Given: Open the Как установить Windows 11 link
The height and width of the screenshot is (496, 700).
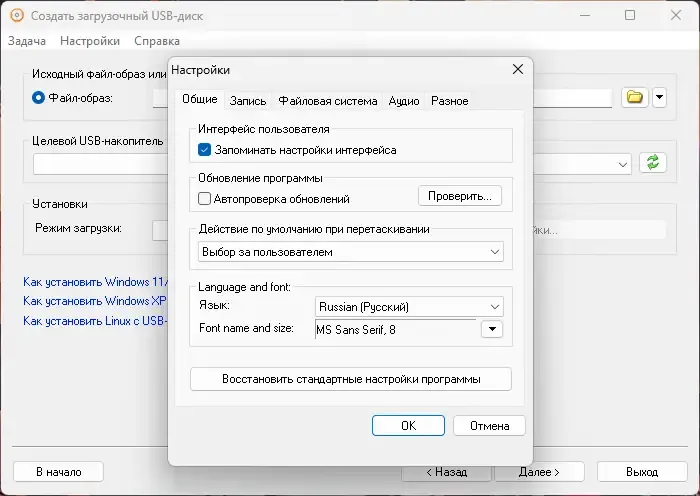Looking at the screenshot, I should [96, 282].
